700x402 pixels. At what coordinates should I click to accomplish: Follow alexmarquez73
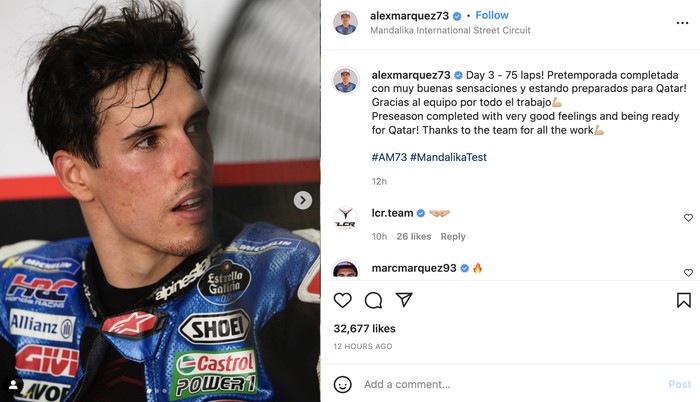[492, 15]
